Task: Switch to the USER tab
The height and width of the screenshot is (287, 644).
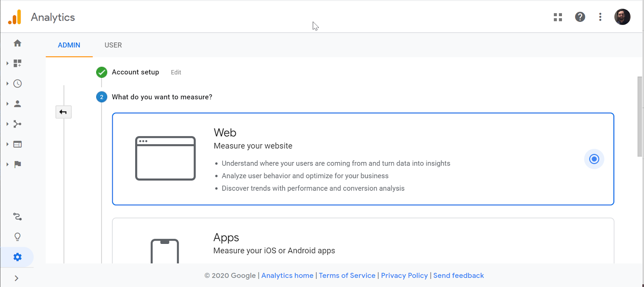Action: (113, 45)
